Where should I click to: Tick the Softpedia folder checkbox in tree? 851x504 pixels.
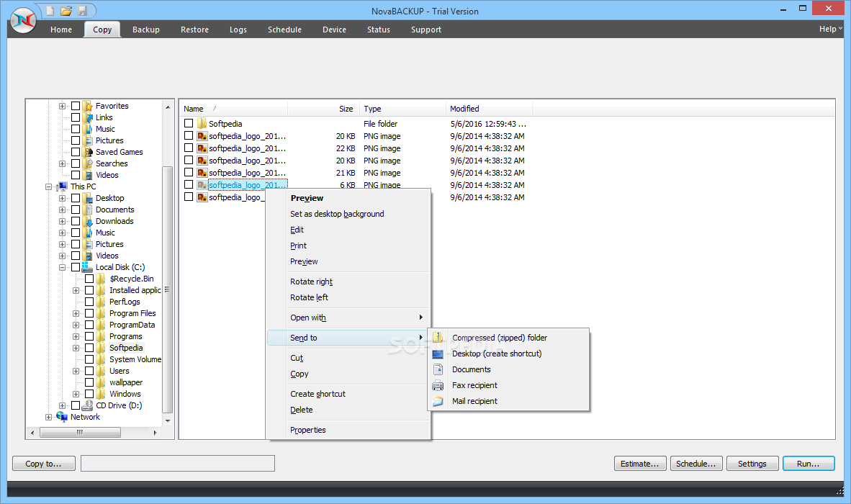click(x=89, y=348)
